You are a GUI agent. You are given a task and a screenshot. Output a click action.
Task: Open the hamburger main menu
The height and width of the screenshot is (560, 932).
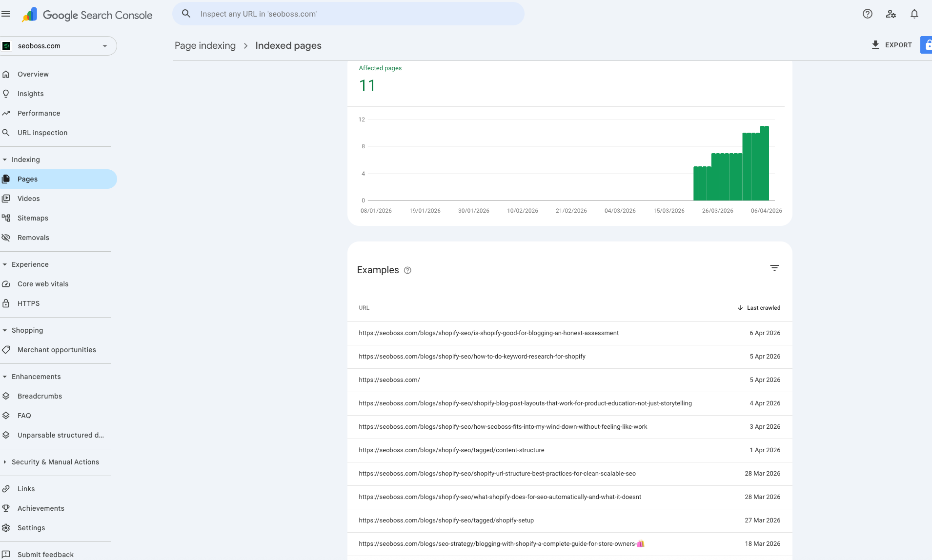pyautogui.click(x=6, y=14)
